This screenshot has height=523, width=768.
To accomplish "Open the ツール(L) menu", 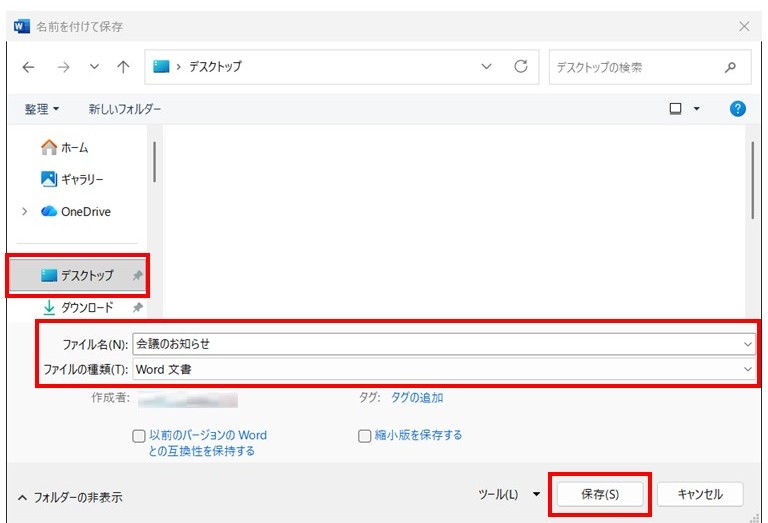I will pos(509,494).
